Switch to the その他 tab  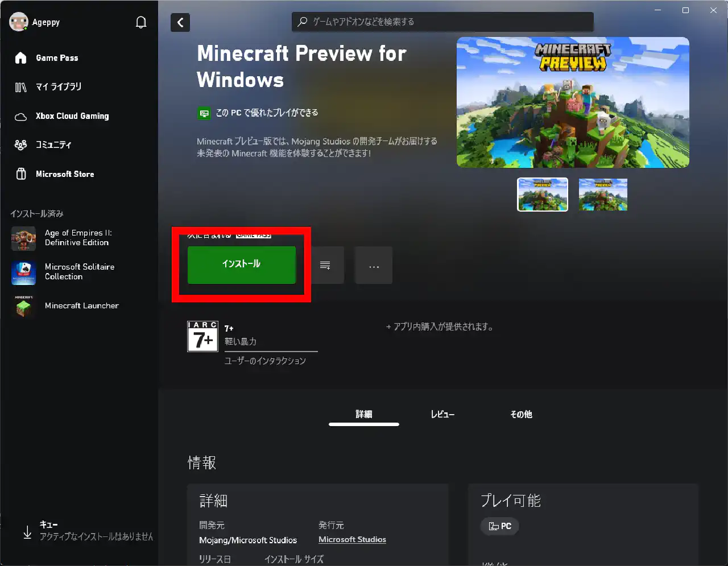click(521, 415)
